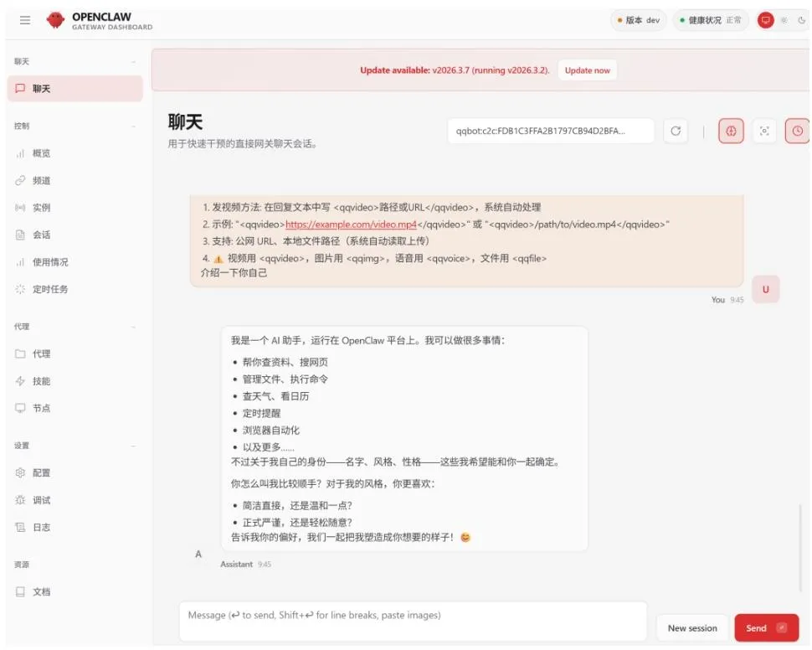The height and width of the screenshot is (650, 812).
Task: Toggle the thinking brain icon button
Action: [731, 131]
